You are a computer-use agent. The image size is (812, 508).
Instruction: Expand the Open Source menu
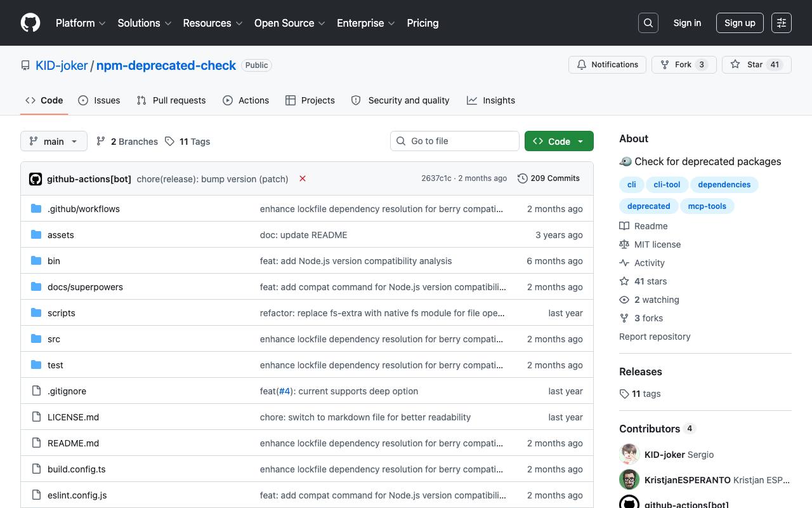(x=290, y=23)
